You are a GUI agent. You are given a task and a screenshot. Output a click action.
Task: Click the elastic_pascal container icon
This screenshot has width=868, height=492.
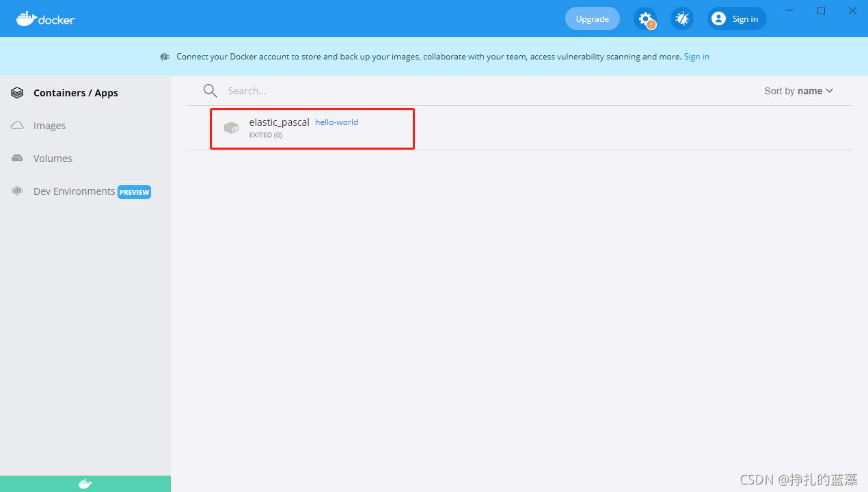(x=232, y=128)
